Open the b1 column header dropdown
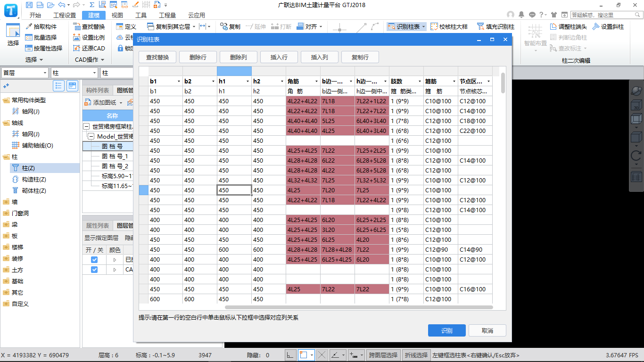 pyautogui.click(x=179, y=81)
